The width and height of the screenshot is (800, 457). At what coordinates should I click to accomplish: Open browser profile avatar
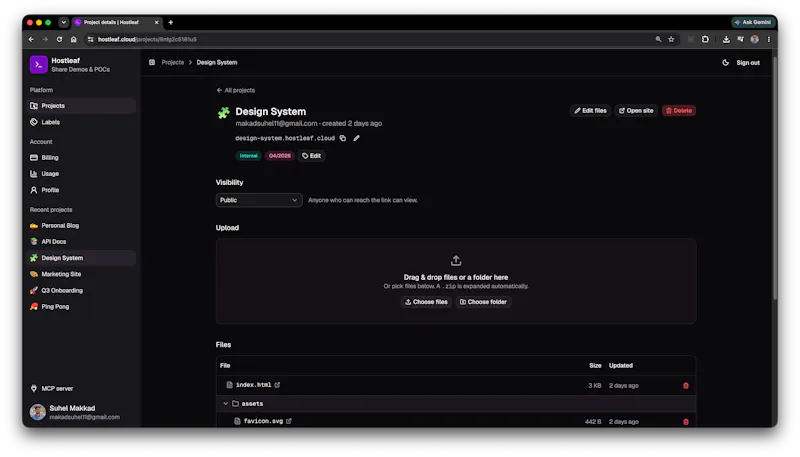click(x=755, y=39)
